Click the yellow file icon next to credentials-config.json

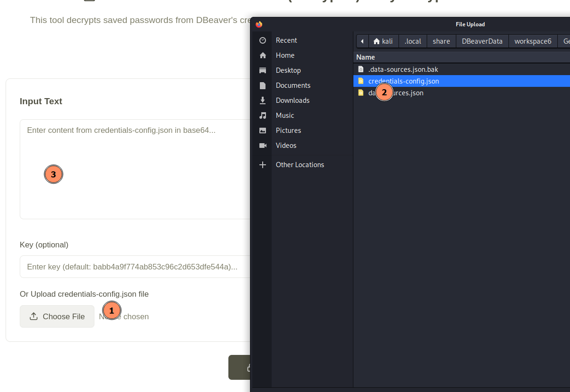pos(361,81)
